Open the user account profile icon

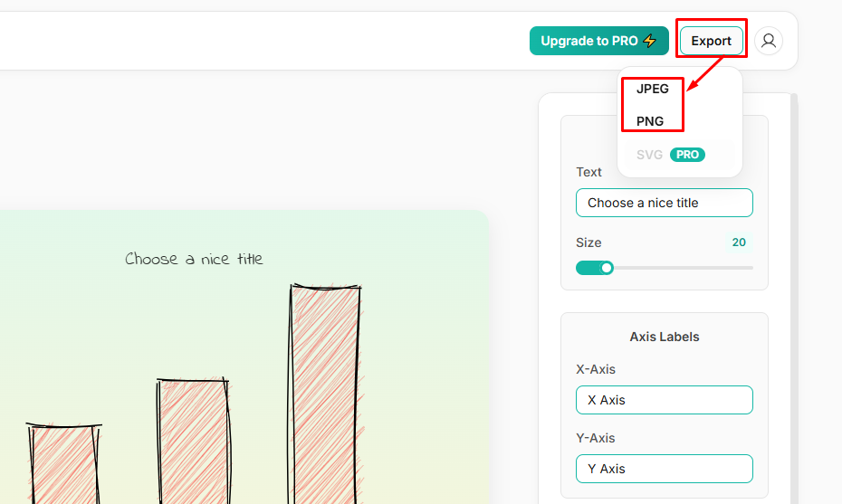(x=769, y=41)
